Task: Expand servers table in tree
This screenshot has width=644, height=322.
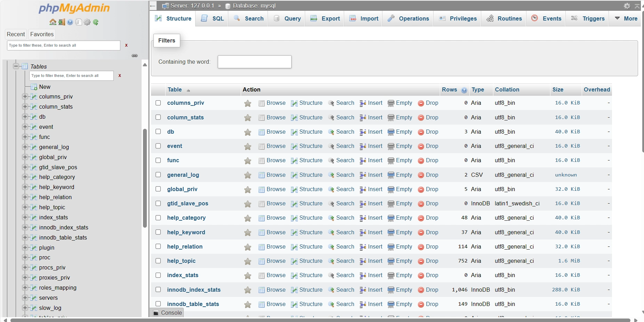Action: [25, 298]
